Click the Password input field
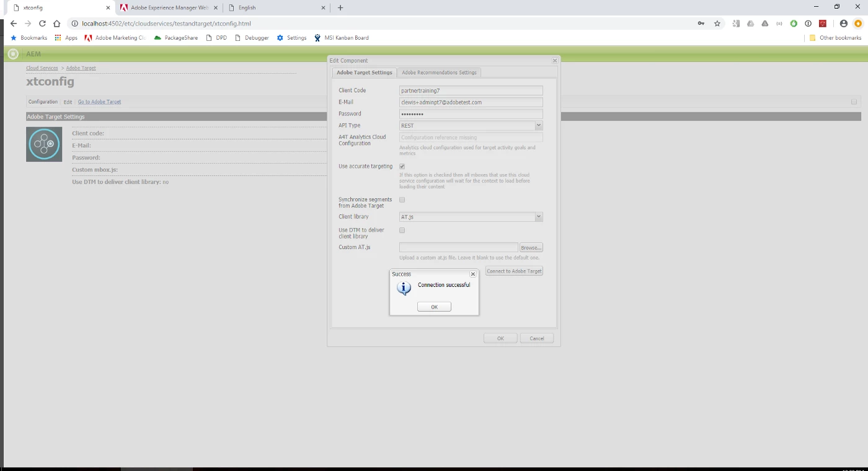The width and height of the screenshot is (868, 471). click(471, 114)
